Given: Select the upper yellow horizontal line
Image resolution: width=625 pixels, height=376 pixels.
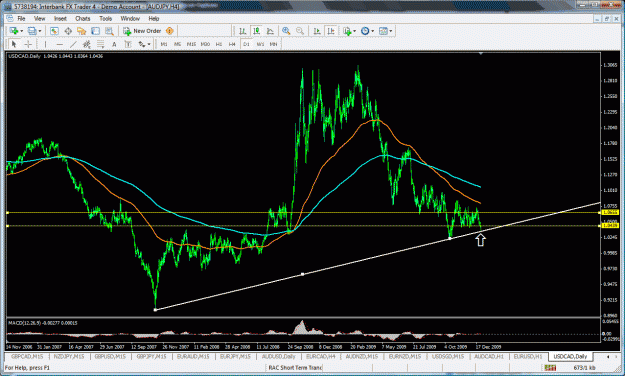Looking at the screenshot, I should click(303, 213).
